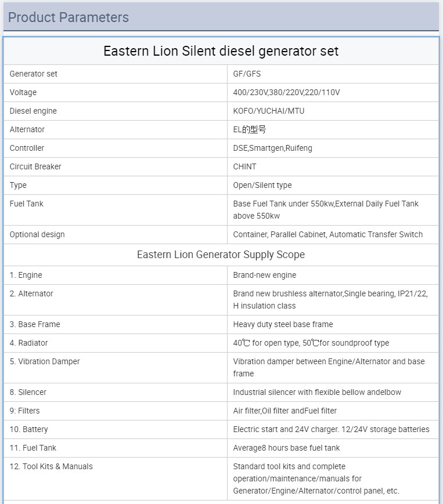The image size is (443, 504).
Task: Click the Open/Silent type value
Action: coord(262,185)
